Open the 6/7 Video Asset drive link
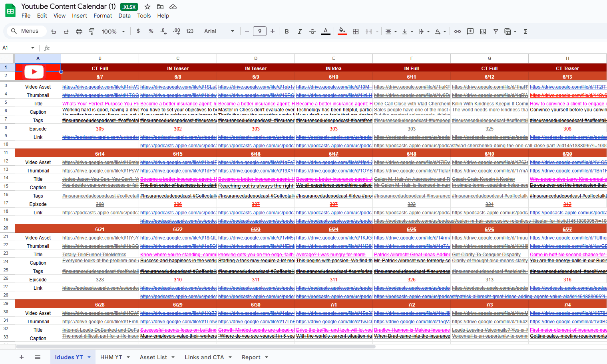Viewport: 607px width, 364px height. pos(100,87)
